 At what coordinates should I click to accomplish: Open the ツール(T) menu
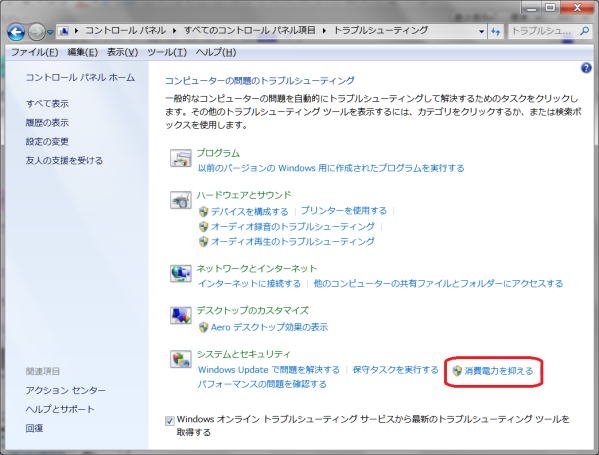point(167,52)
